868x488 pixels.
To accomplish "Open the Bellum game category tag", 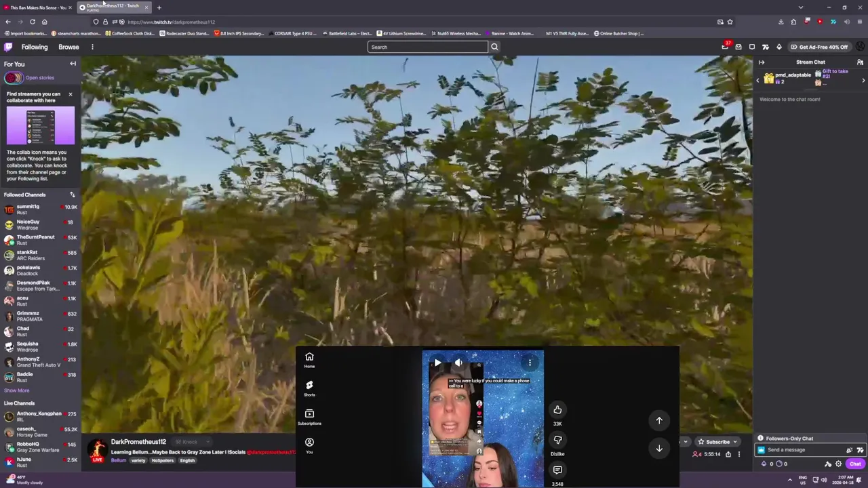I will click(x=119, y=461).
